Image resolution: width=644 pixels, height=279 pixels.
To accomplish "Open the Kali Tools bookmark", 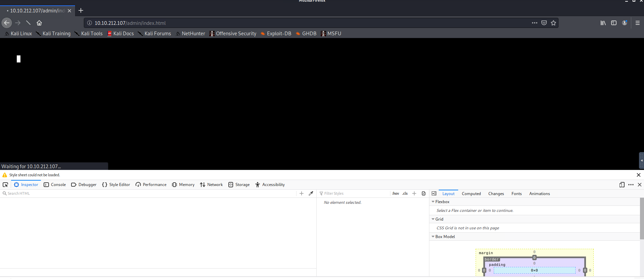I will click(89, 34).
